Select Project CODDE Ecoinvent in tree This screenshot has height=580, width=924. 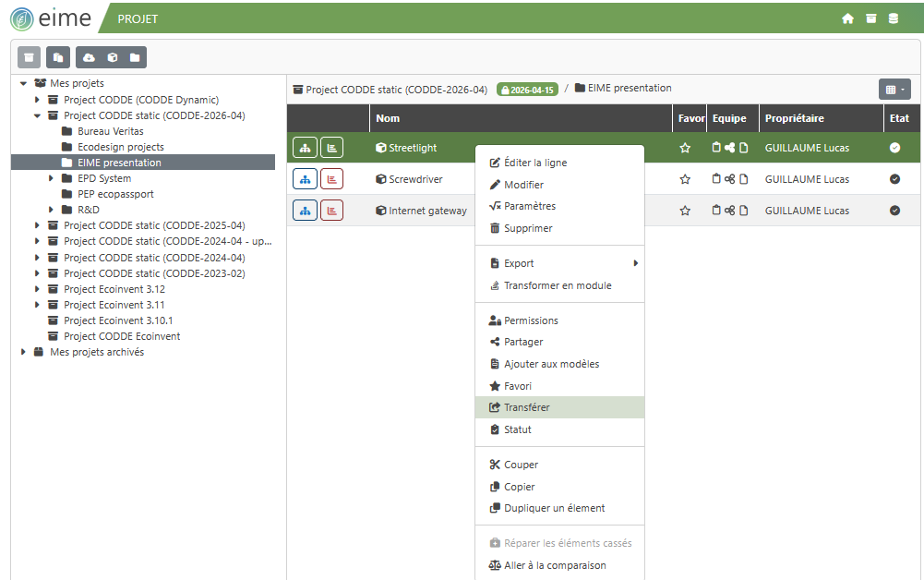click(x=122, y=336)
